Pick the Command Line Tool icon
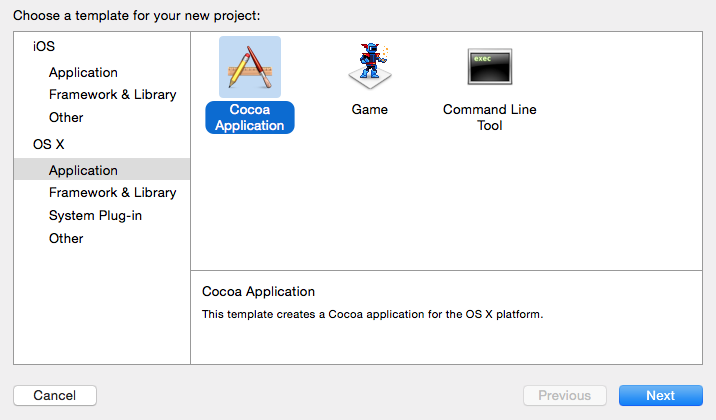The height and width of the screenshot is (420, 716). pyautogui.click(x=489, y=66)
